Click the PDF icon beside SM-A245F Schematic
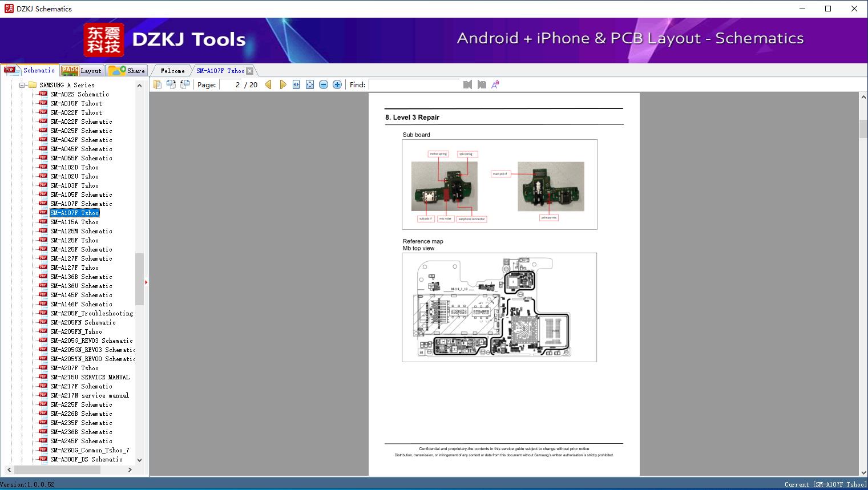 [43, 440]
